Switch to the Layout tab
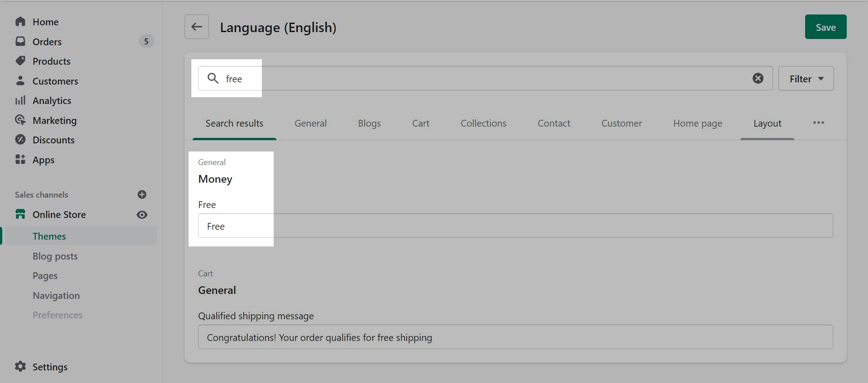868x383 pixels. [767, 123]
